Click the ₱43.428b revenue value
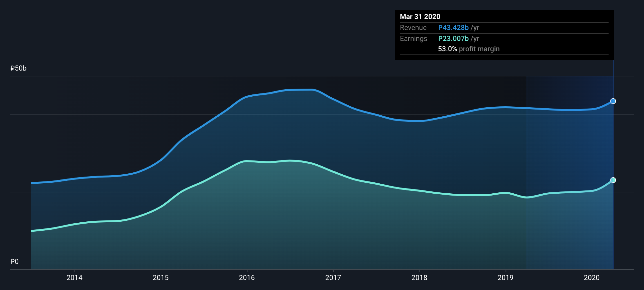Image resolution: width=644 pixels, height=290 pixels. [453, 28]
